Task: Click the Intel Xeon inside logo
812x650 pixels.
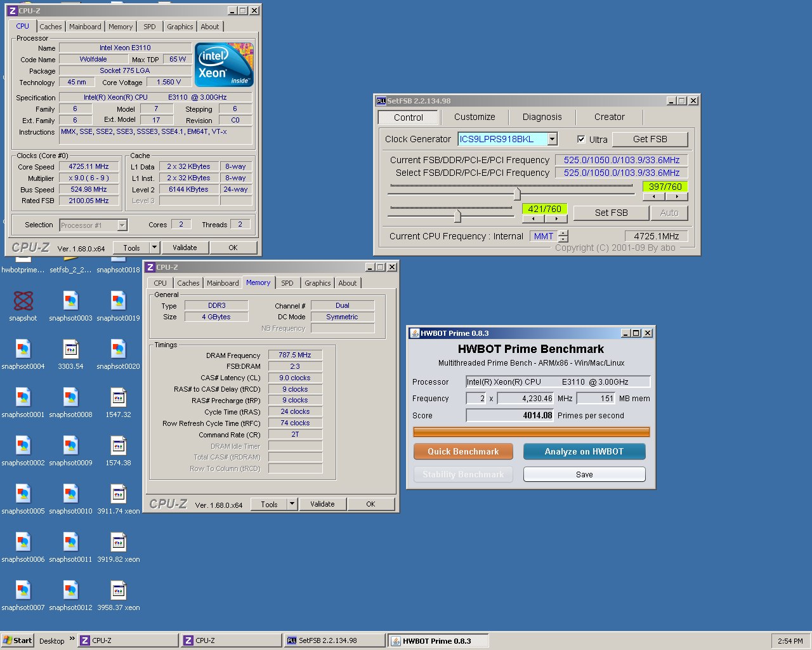Action: [224, 65]
